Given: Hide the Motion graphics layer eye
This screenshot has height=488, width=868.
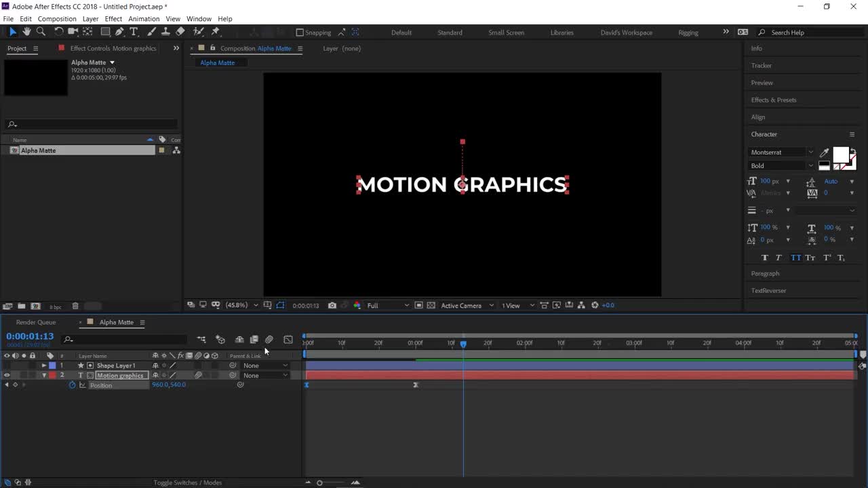Looking at the screenshot, I should [x=7, y=375].
